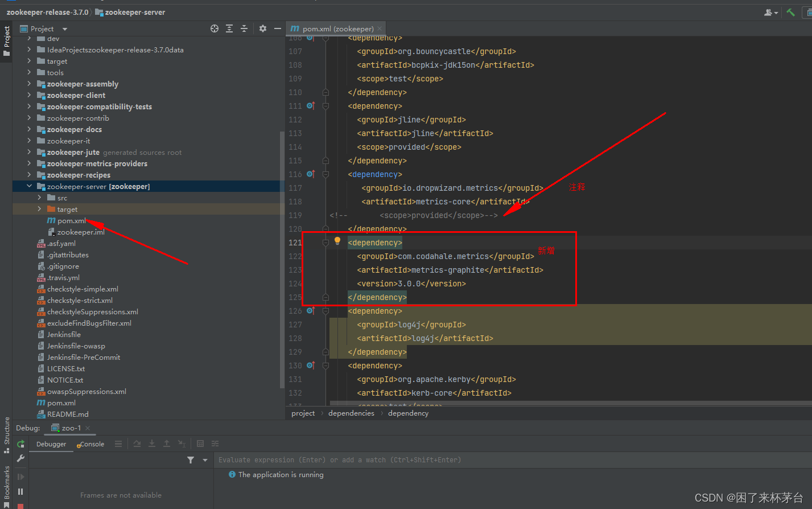Open the Structure side tool window
Image resolution: width=812 pixels, height=509 pixels.
point(6,435)
